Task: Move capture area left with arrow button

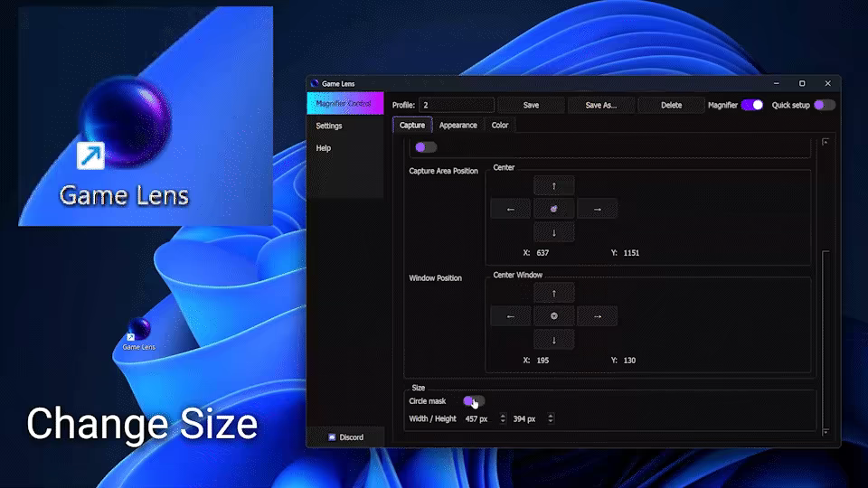Action: pyautogui.click(x=510, y=209)
